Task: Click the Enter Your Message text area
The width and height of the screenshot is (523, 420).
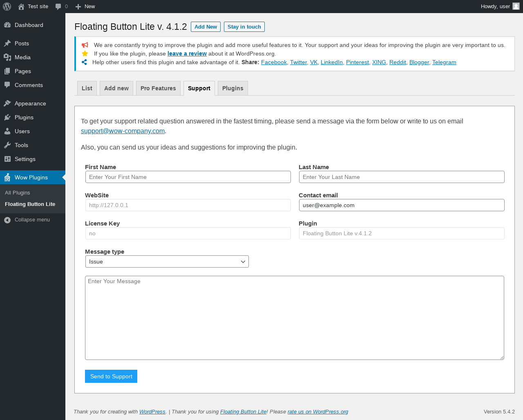Action: pos(294,318)
